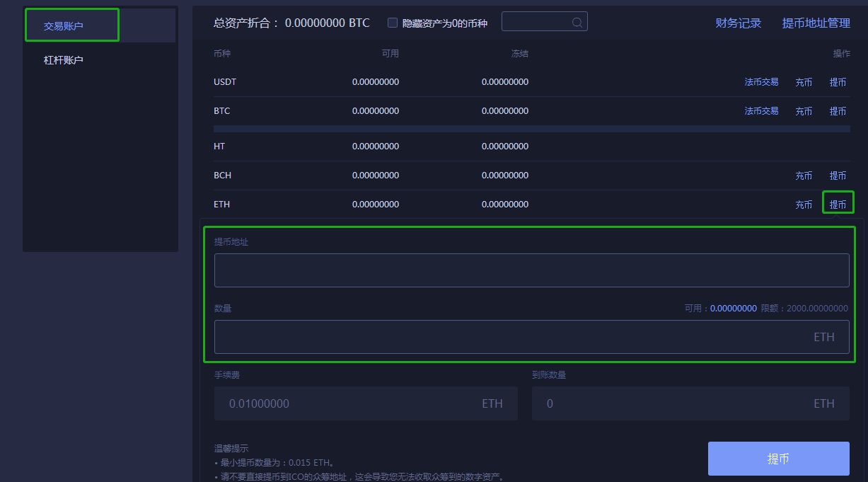Click the blue 可用 available balance amount
Image resolution: width=868 pixels, height=482 pixels.
click(x=734, y=308)
